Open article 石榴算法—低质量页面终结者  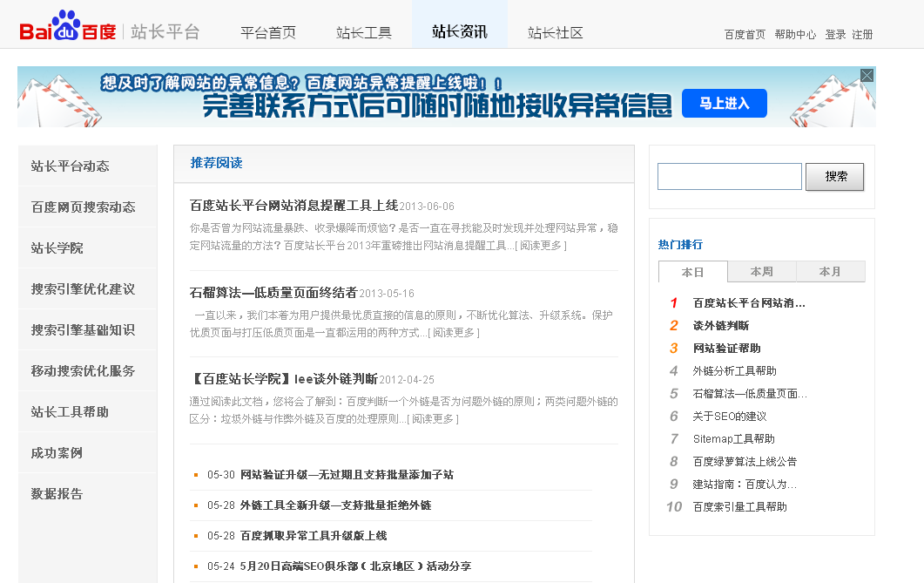[x=274, y=293]
